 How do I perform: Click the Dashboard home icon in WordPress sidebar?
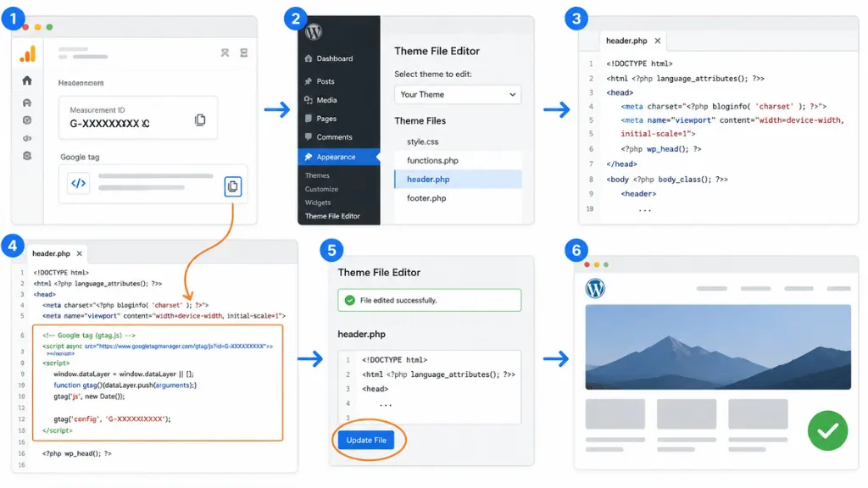309,58
